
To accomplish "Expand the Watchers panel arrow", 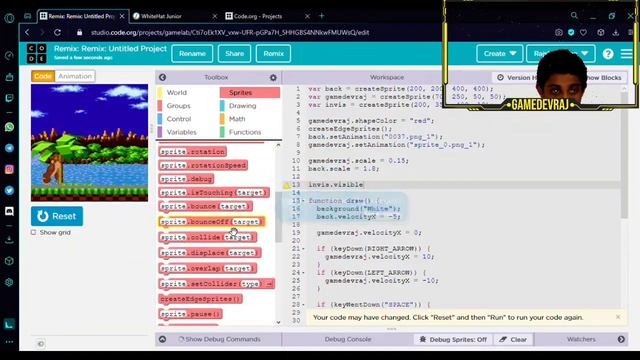I will (621, 339).
